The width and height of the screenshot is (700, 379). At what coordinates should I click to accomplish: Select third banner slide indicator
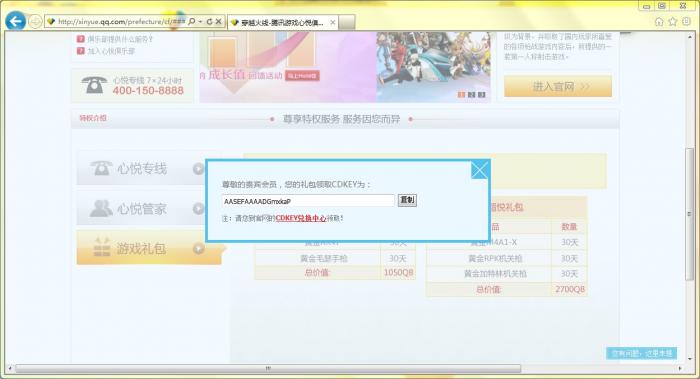tap(482, 95)
